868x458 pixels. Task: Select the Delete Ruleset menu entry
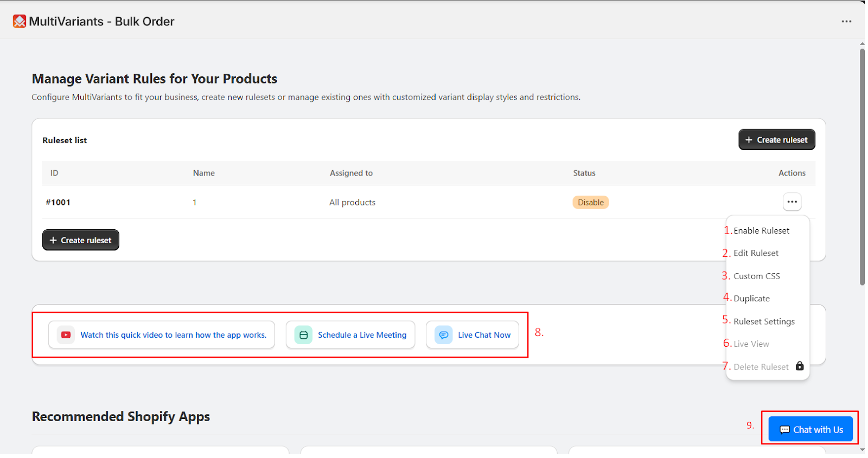pyautogui.click(x=761, y=367)
